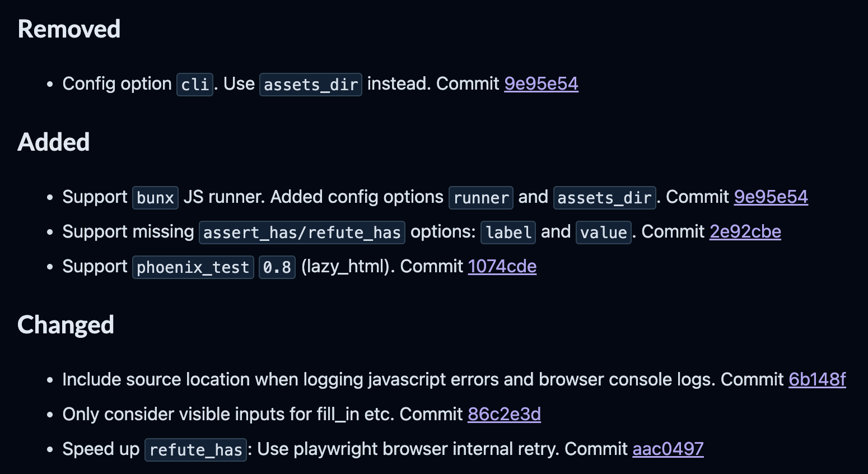Visit commit 6b148f for source location logging
The width and height of the screenshot is (868, 474).
pyautogui.click(x=816, y=379)
